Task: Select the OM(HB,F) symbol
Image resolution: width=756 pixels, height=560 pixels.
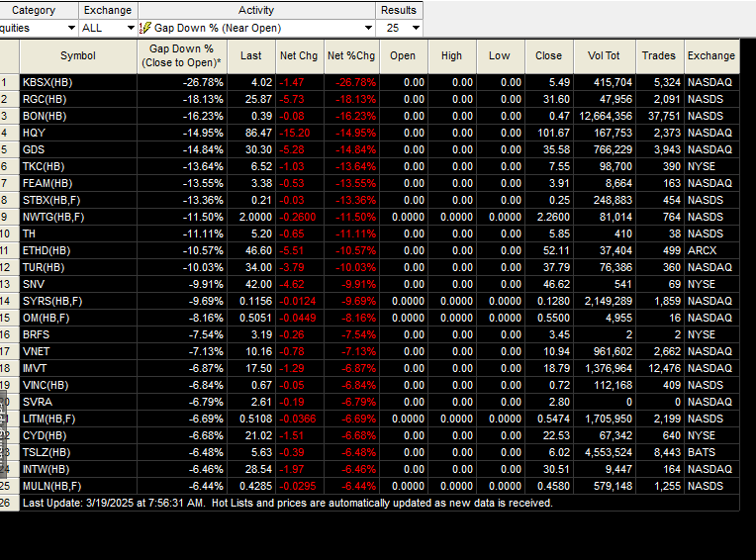Action: [47, 318]
